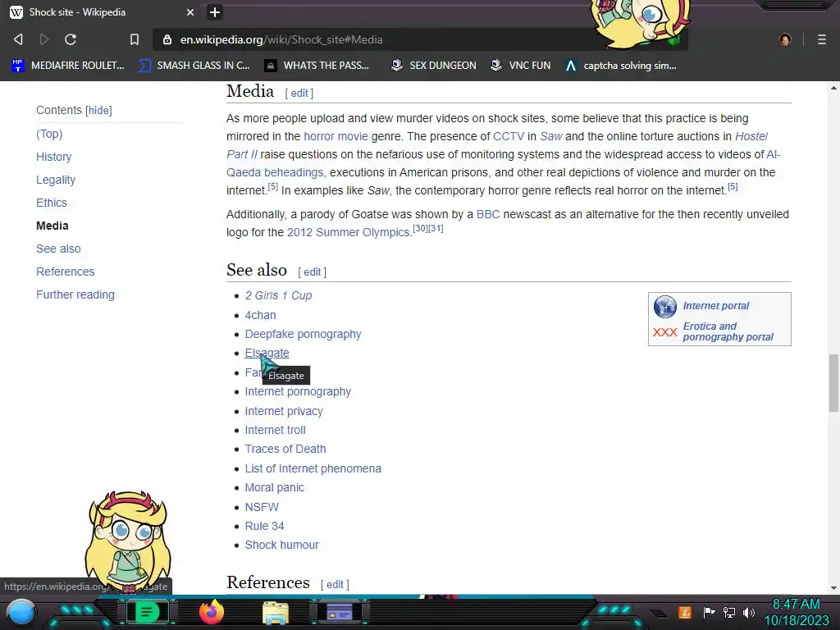
Task: Click the page vertical scrollbar thumb
Action: (x=833, y=383)
